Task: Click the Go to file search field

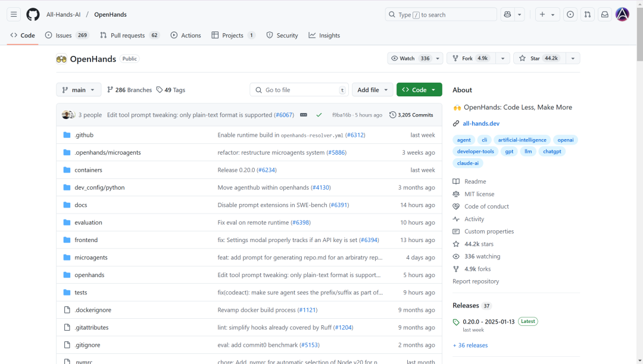Action: pyautogui.click(x=299, y=90)
